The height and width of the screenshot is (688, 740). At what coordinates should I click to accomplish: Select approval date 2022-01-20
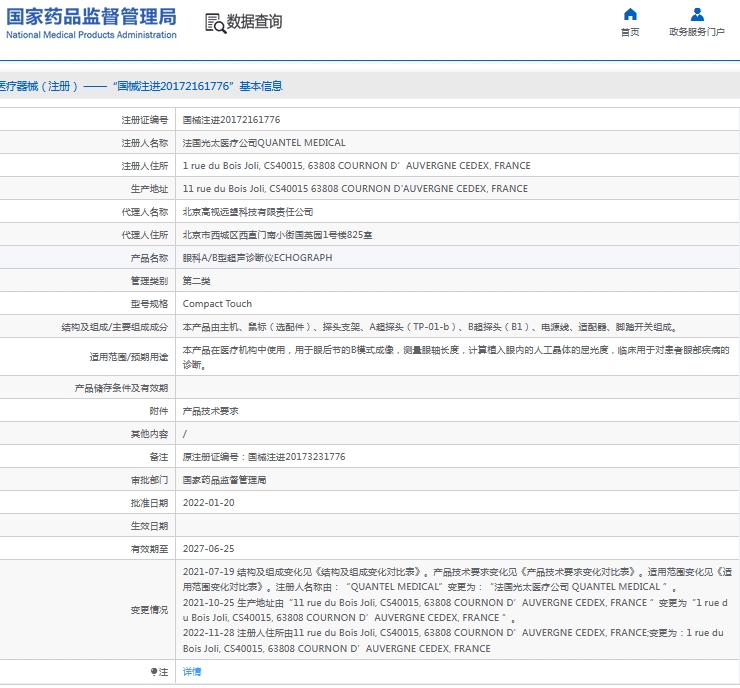coord(209,503)
